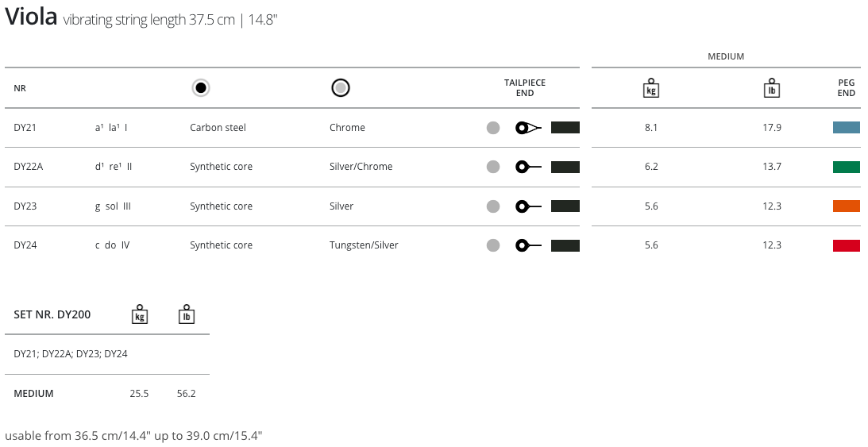Click the loop-end string icon in DY21 row
The height and width of the screenshot is (447, 868).
(528, 127)
